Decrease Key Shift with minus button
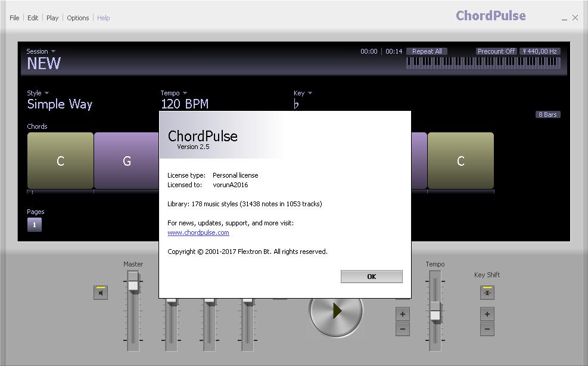This screenshot has width=588, height=366. point(487,329)
